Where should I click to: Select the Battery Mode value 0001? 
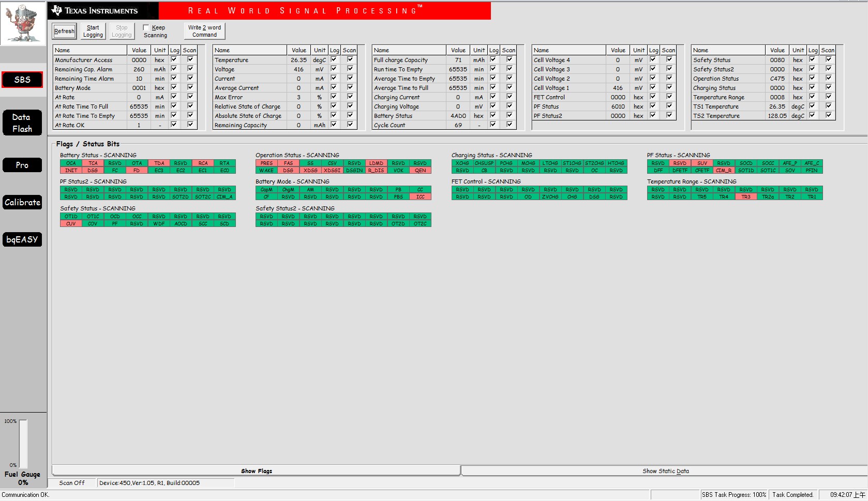[139, 88]
